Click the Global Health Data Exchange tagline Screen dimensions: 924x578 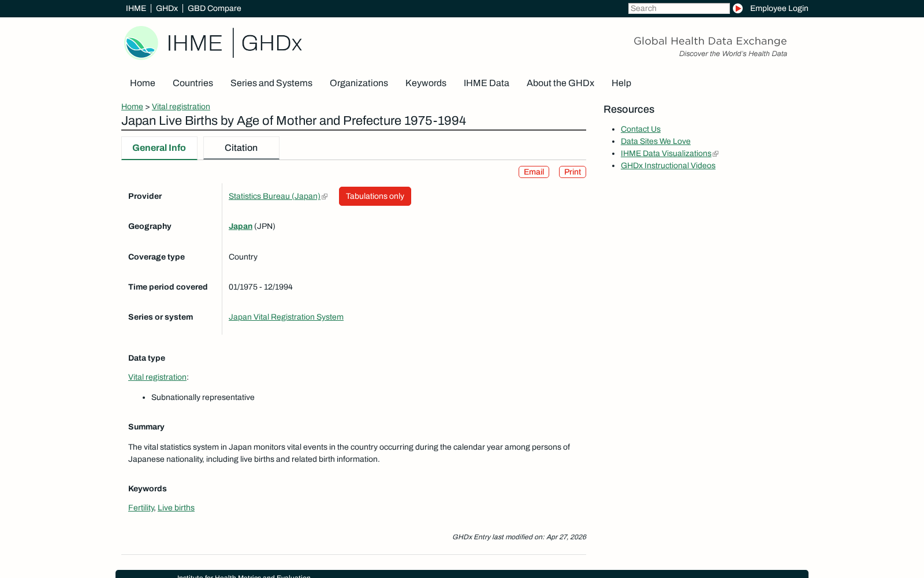click(710, 41)
